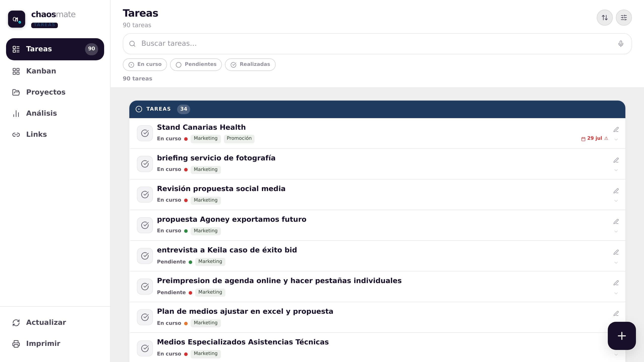This screenshot has height=362, width=644.
Task: Expand Revisión propuesta social media row
Action: point(616,201)
